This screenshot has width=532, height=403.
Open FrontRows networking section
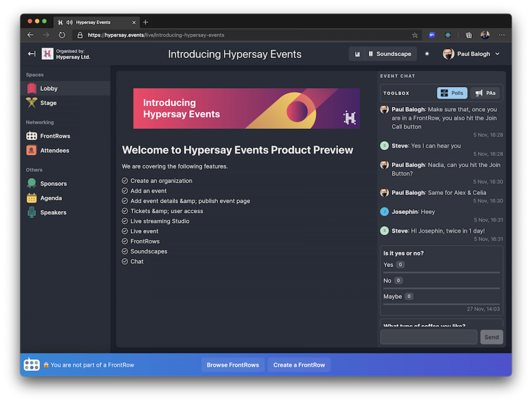pos(55,136)
